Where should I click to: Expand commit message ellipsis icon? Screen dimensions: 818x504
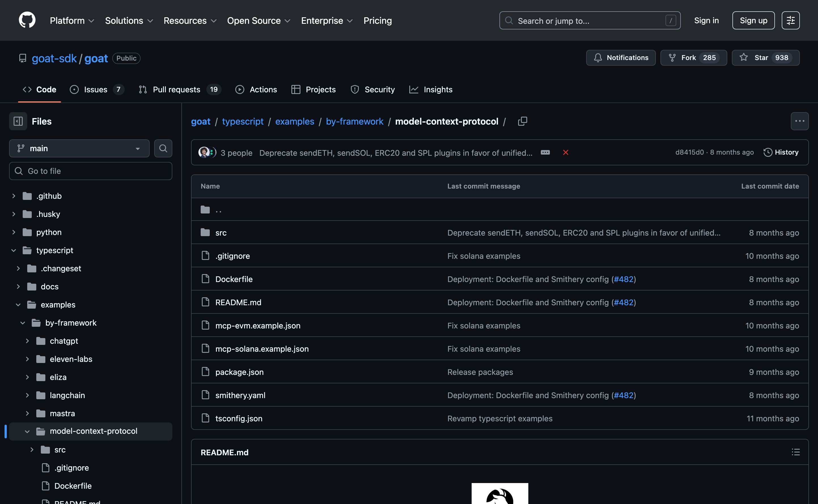click(545, 153)
